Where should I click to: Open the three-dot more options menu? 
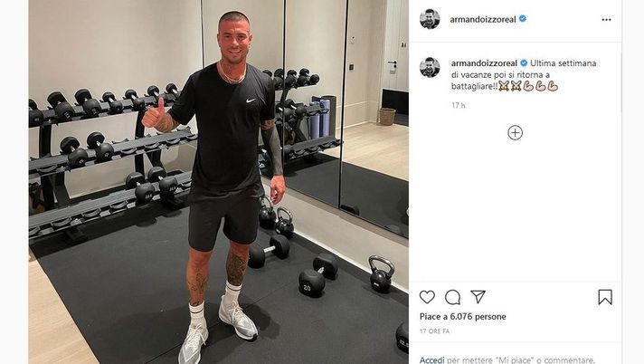606,20
